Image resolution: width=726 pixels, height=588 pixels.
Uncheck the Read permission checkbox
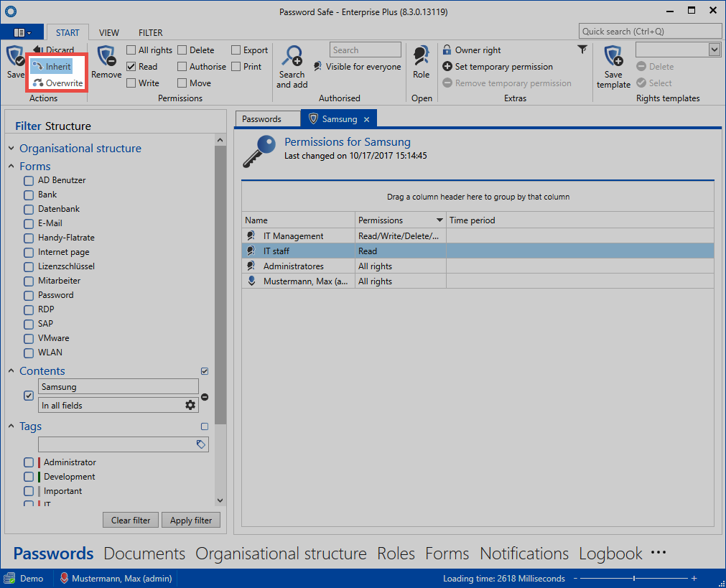tap(131, 67)
